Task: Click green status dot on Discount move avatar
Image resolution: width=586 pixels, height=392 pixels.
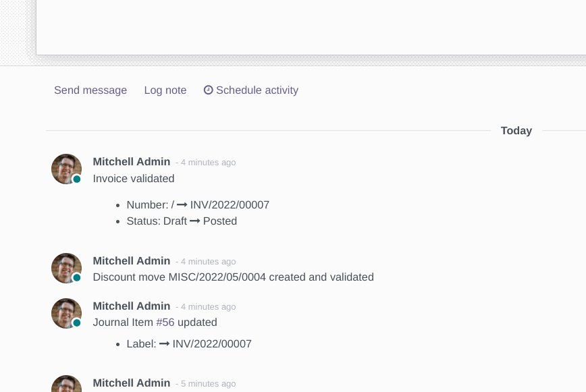Action: tap(76, 277)
